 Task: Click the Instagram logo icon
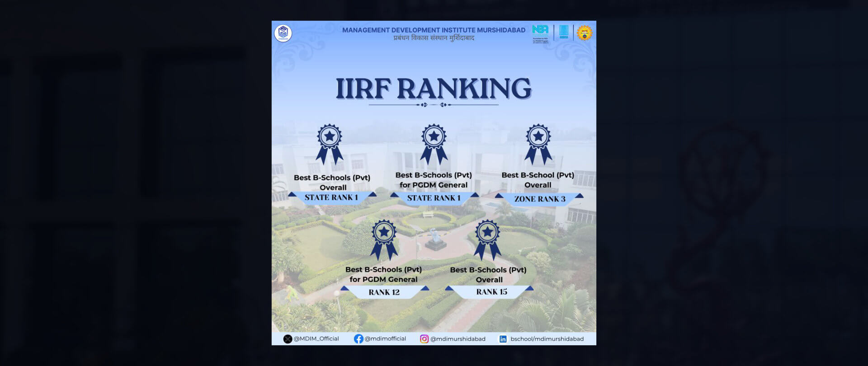pos(424,339)
